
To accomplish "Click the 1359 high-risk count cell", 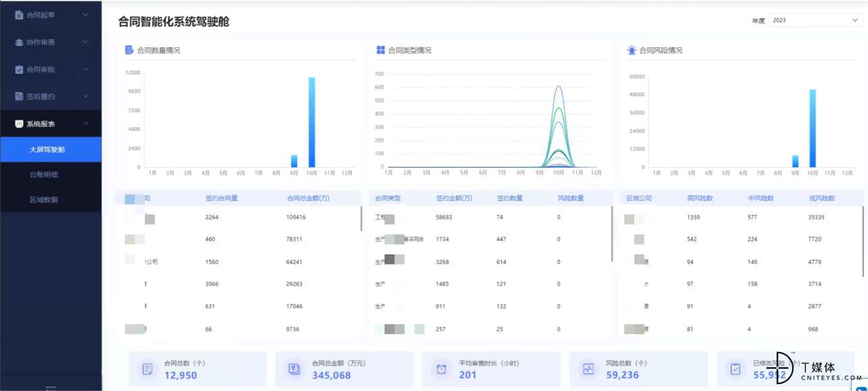I will [694, 217].
